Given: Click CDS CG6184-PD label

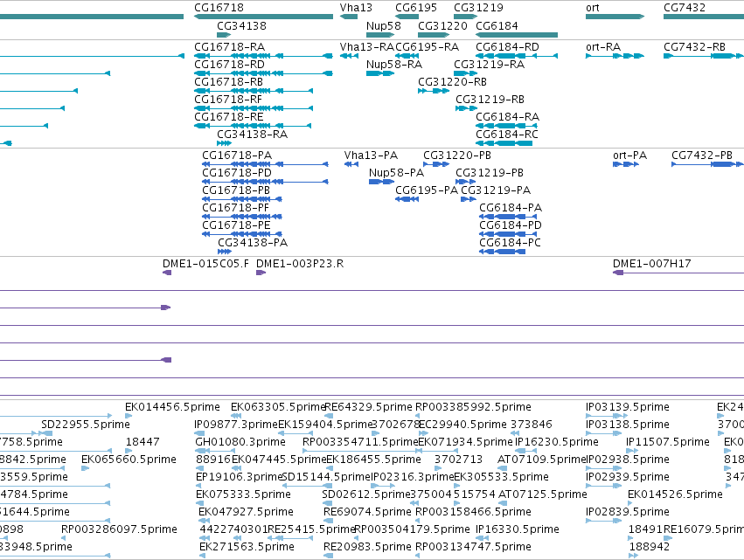Looking at the screenshot, I should coord(511,225).
